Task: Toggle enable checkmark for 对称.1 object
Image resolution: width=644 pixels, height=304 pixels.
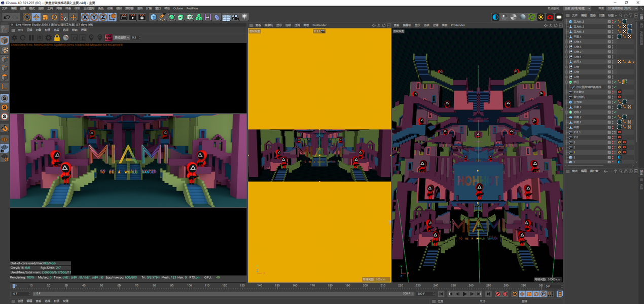Action: 616,112
